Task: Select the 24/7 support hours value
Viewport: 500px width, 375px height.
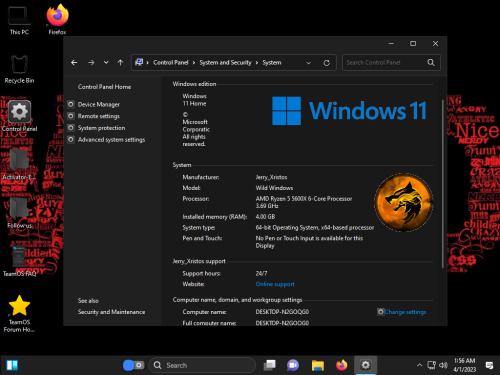Action: (261, 273)
